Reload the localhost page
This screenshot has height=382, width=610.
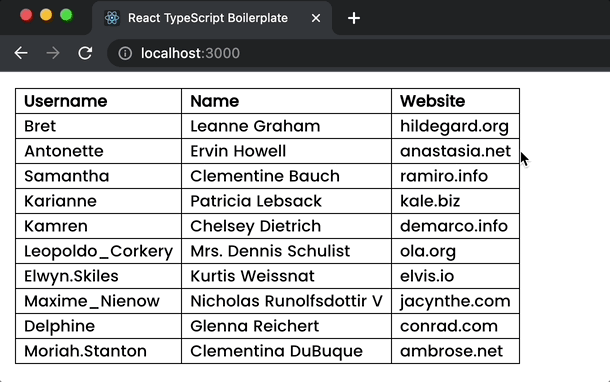(x=85, y=53)
